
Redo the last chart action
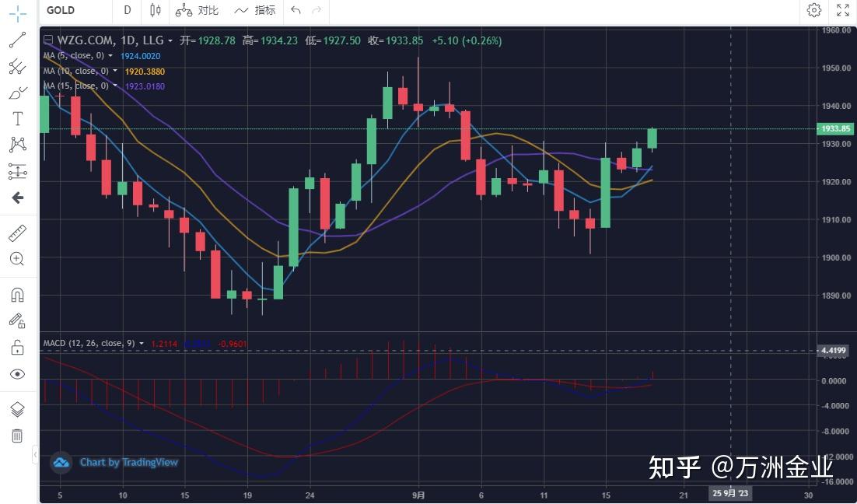coord(316,10)
